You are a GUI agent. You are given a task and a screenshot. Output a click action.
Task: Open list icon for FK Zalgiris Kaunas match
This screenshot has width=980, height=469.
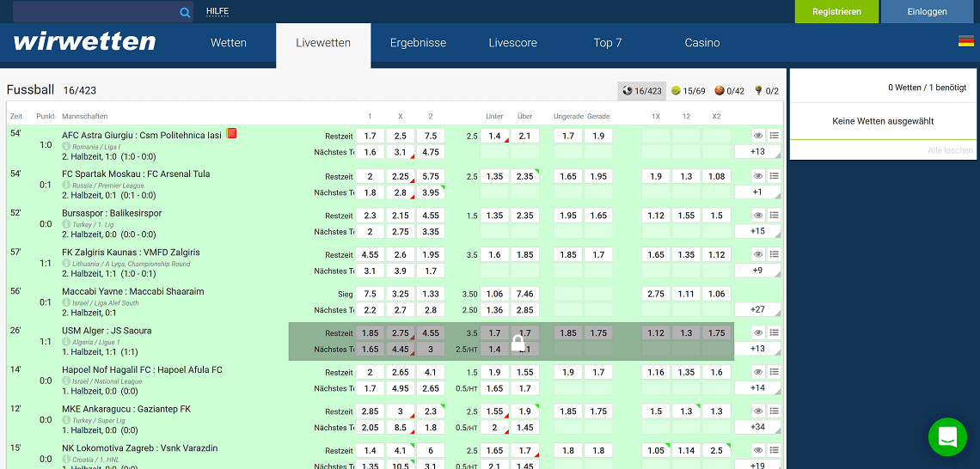point(774,255)
